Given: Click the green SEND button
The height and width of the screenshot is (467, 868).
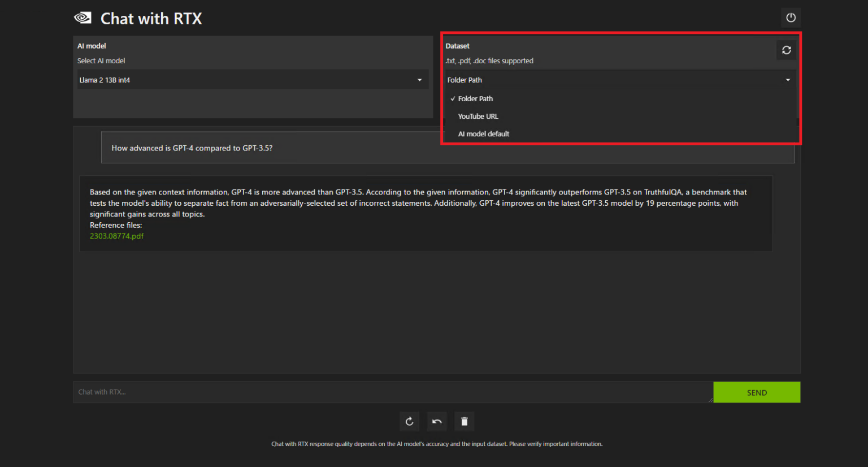Looking at the screenshot, I should click(757, 392).
